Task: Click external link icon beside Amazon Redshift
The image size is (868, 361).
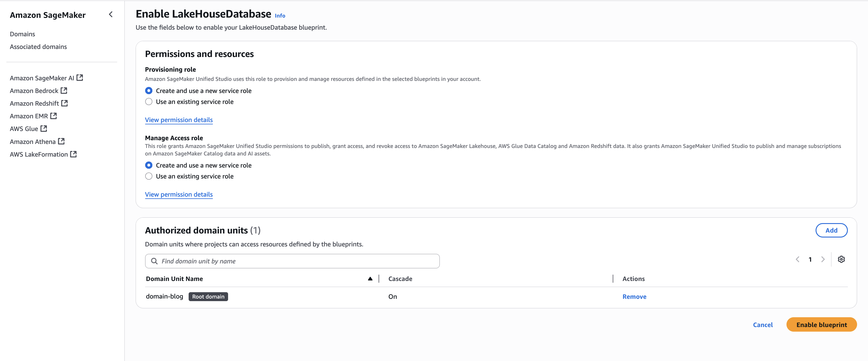Action: [65, 103]
